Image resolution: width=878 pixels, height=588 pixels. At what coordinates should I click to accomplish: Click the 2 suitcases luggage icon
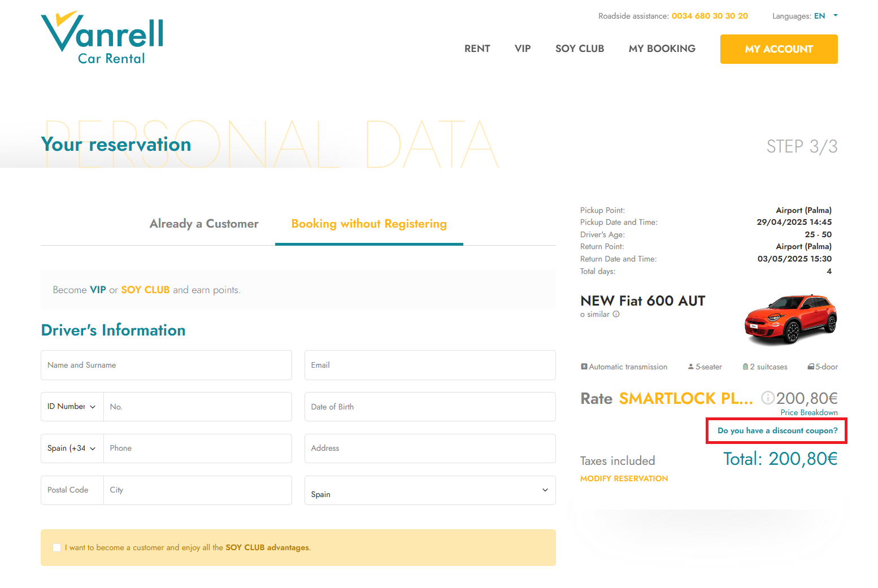pos(745,367)
